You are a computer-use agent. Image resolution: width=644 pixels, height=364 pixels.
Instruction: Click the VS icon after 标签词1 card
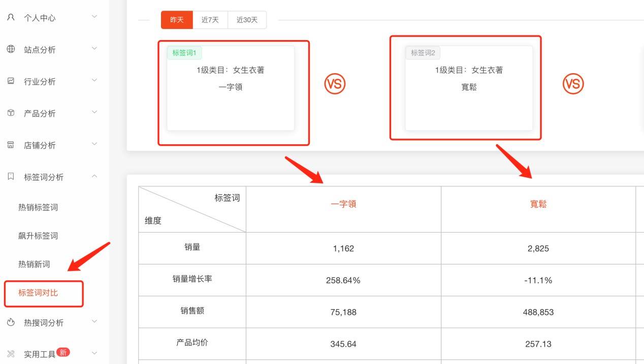coord(335,84)
